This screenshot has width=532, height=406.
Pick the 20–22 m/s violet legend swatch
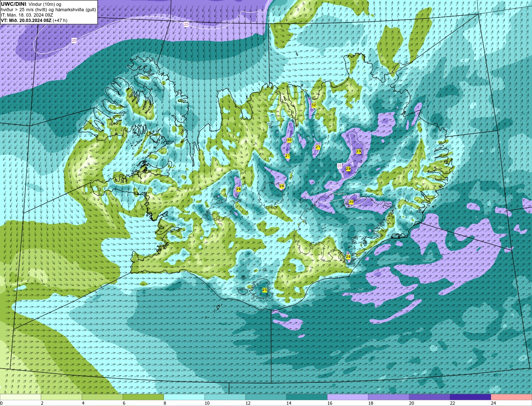pos(430,397)
